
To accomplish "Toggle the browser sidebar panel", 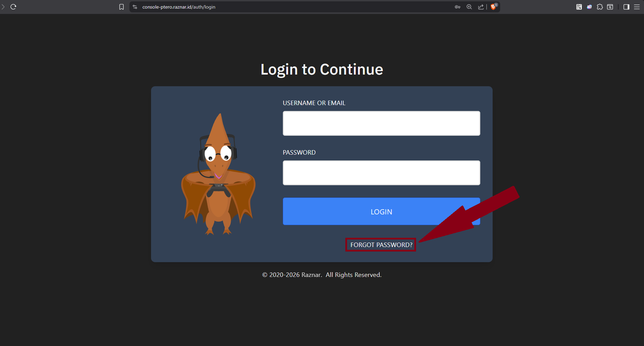I will pyautogui.click(x=626, y=7).
